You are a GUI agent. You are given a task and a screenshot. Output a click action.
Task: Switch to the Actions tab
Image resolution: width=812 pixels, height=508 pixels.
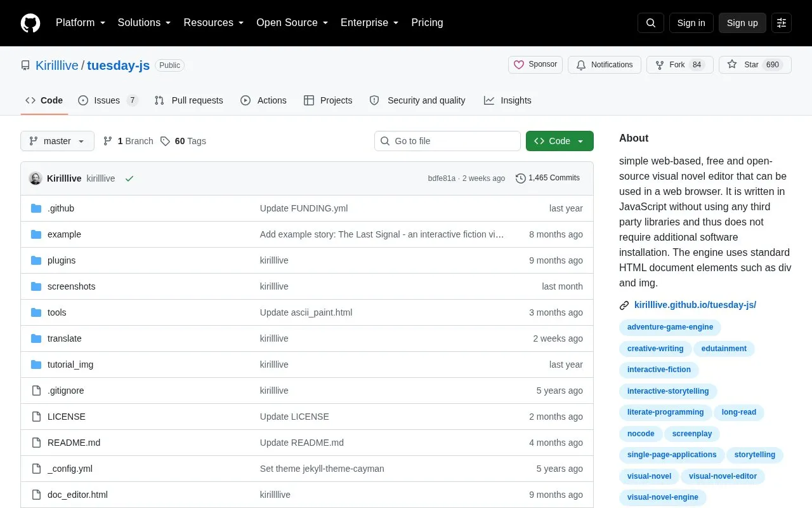(x=264, y=100)
